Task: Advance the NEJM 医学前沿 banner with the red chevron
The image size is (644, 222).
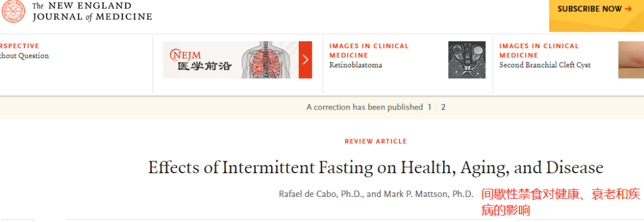Action: pyautogui.click(x=305, y=60)
